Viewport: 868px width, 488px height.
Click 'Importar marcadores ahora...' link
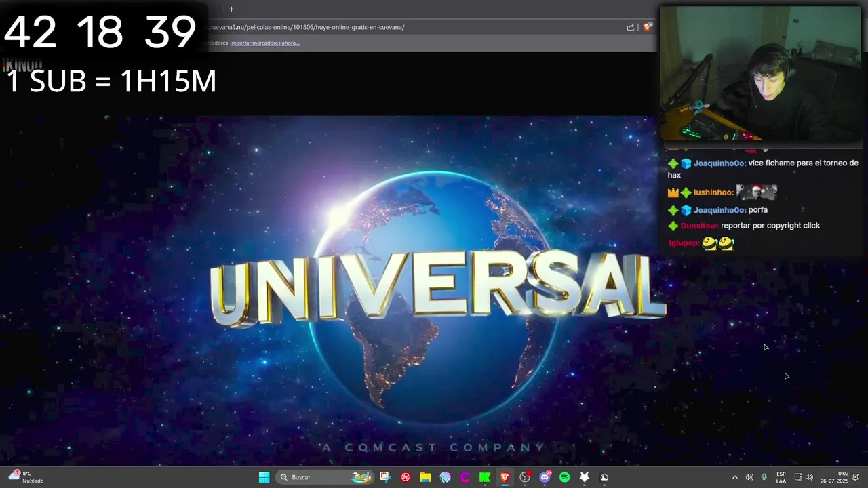(264, 43)
